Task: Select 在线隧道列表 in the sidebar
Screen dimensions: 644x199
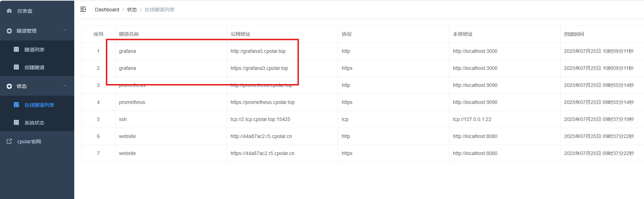Action: [x=39, y=105]
